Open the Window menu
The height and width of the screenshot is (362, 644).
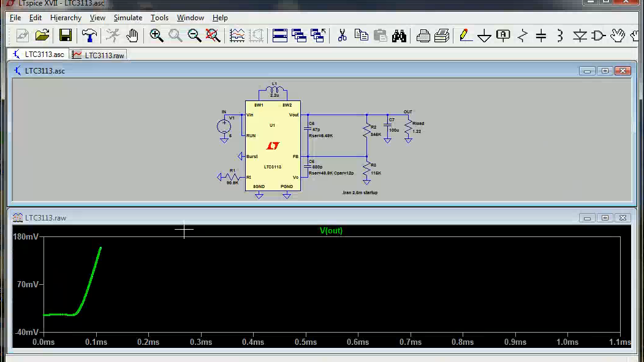pyautogui.click(x=190, y=18)
